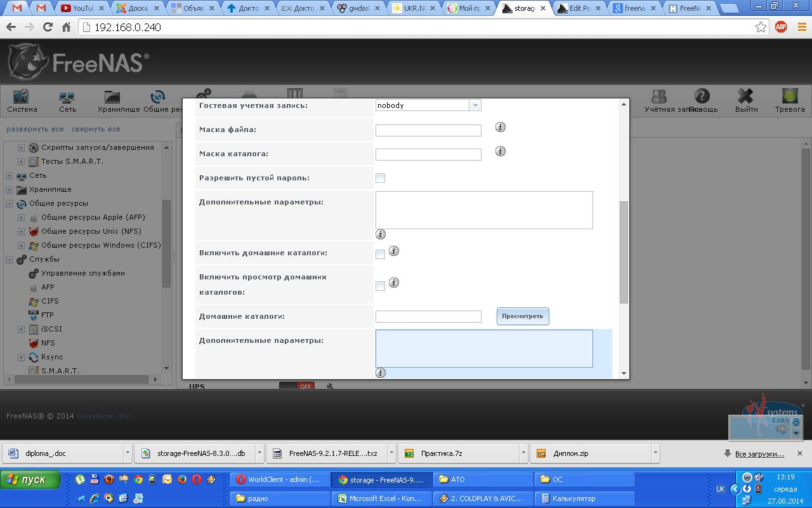Click the Помощь question mark icon
812x508 pixels.
tap(702, 97)
